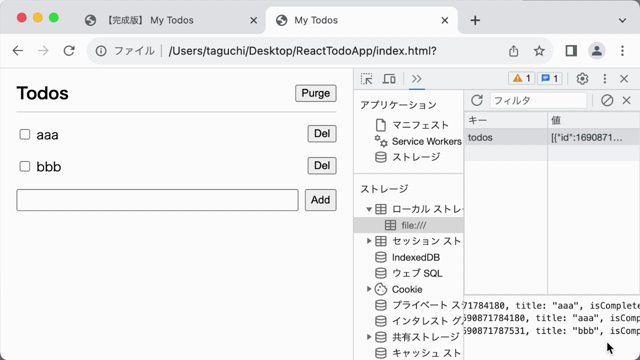Refresh the local storage table
The width and height of the screenshot is (640, 360).
(x=477, y=100)
